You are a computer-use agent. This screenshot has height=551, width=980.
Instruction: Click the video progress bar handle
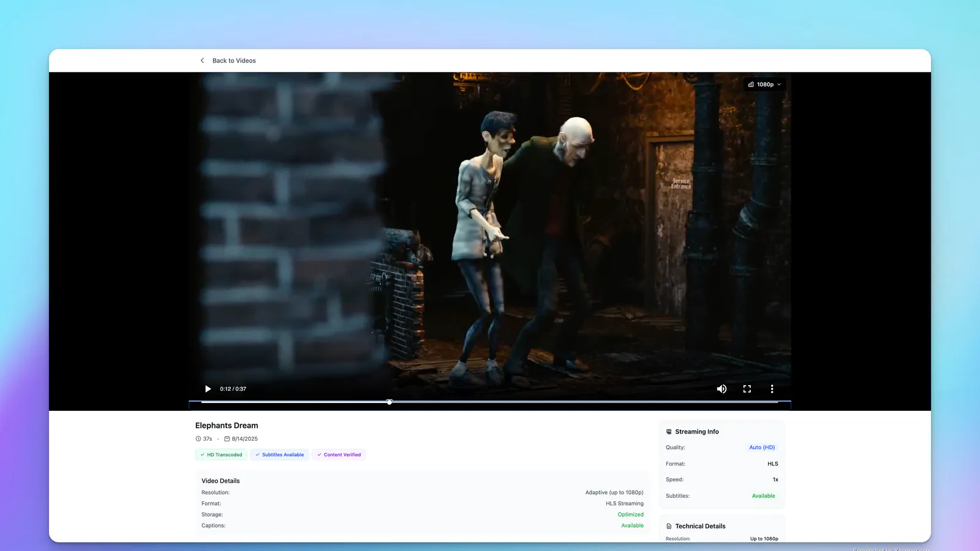point(390,402)
